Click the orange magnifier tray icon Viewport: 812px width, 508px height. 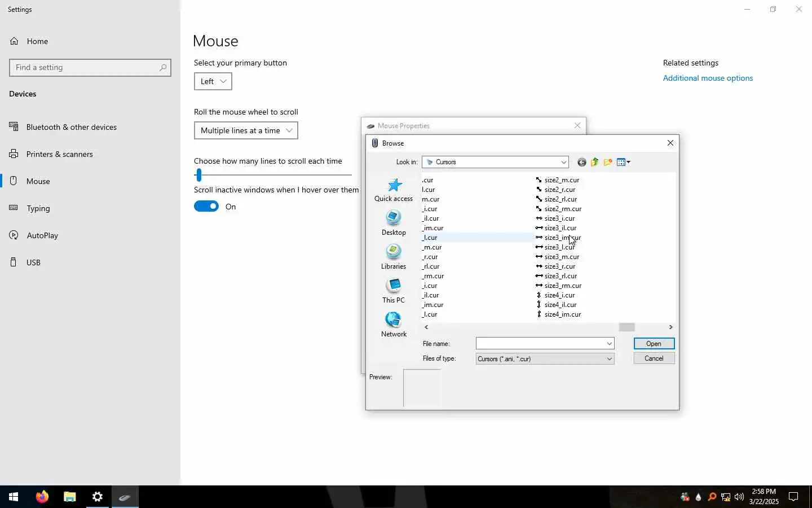coord(712,497)
